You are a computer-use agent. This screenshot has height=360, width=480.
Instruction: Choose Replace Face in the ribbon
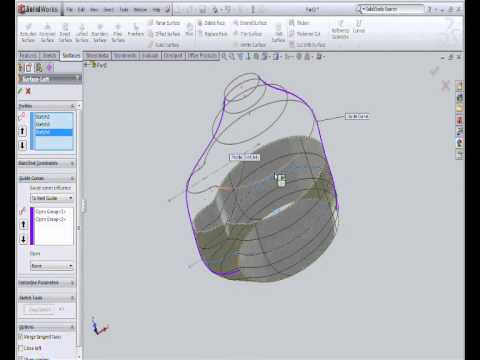click(213, 34)
